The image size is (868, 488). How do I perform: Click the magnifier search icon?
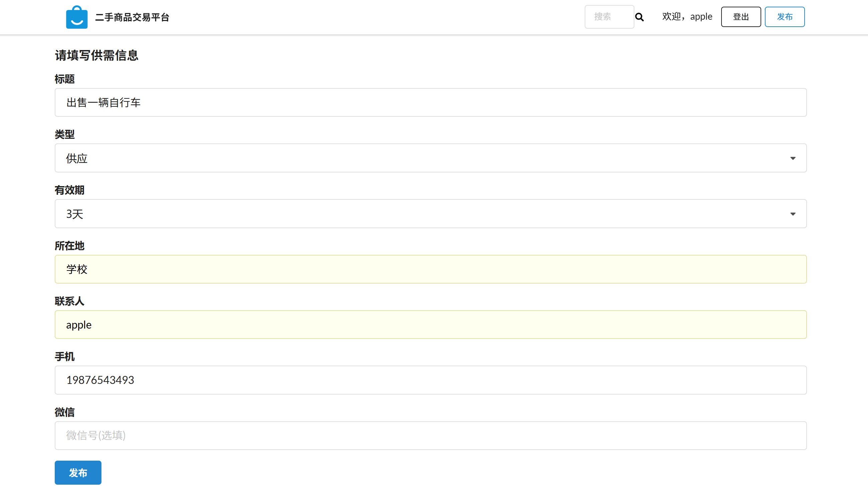pos(639,17)
